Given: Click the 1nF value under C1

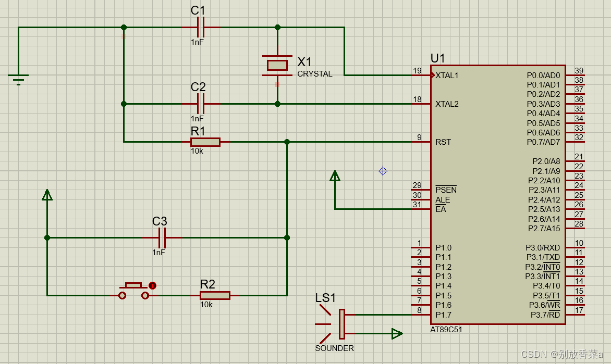Looking at the screenshot, I should pyautogui.click(x=197, y=42).
